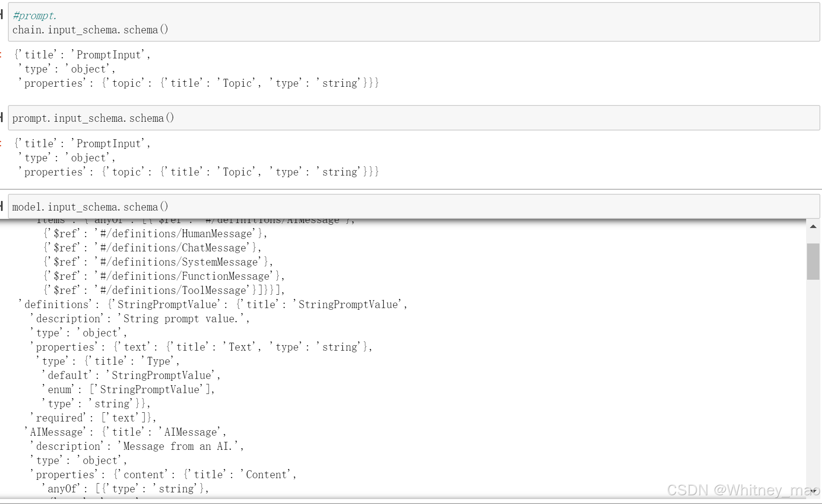Click the #prompt. comment line

[34, 16]
